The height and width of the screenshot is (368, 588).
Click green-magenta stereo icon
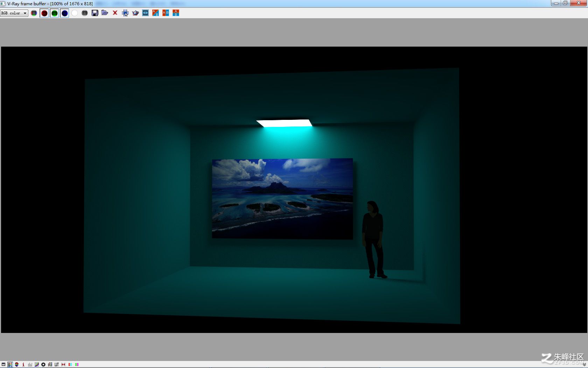[77, 364]
